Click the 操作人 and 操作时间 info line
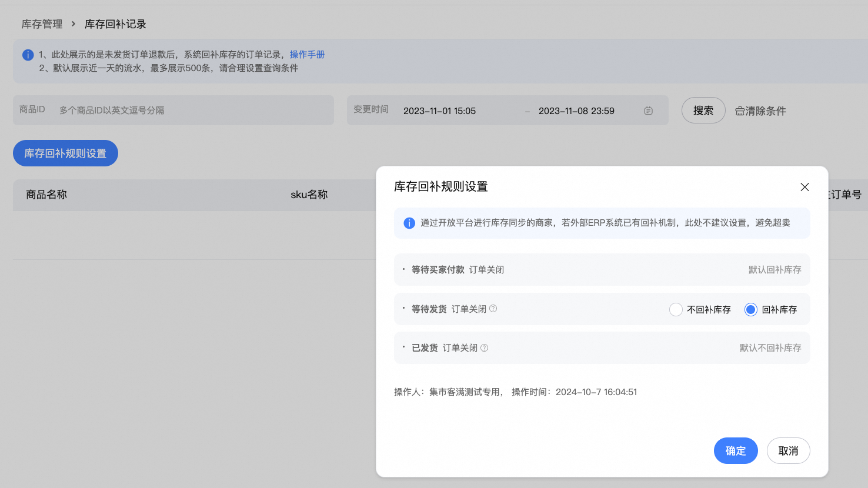Screen dimensions: 868x488 [515, 392]
